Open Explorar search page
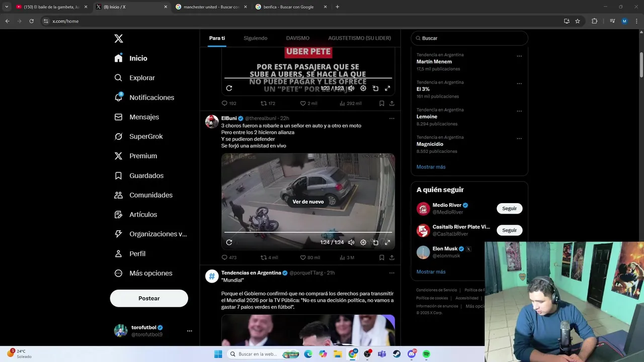The width and height of the screenshot is (644, 362). (134, 78)
